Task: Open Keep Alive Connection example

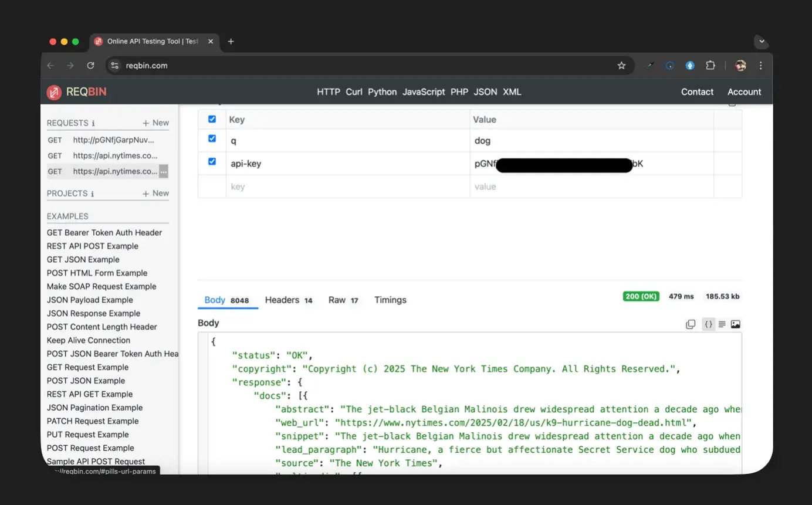Action: tap(89, 341)
